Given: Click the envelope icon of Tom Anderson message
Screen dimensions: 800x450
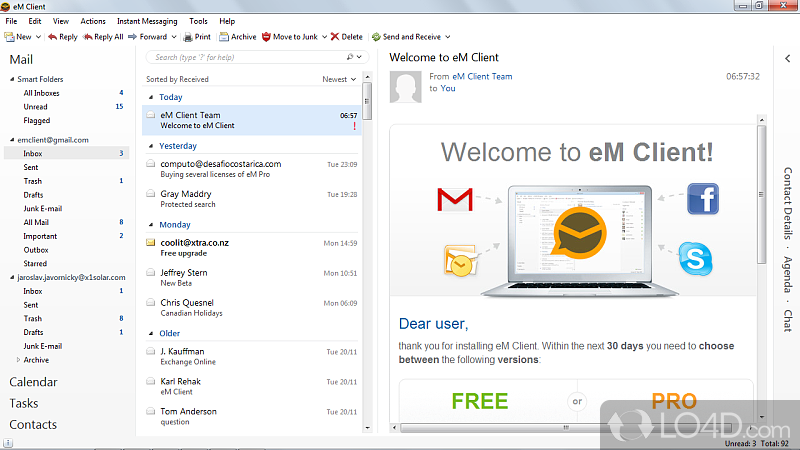Looking at the screenshot, I should (151, 411).
